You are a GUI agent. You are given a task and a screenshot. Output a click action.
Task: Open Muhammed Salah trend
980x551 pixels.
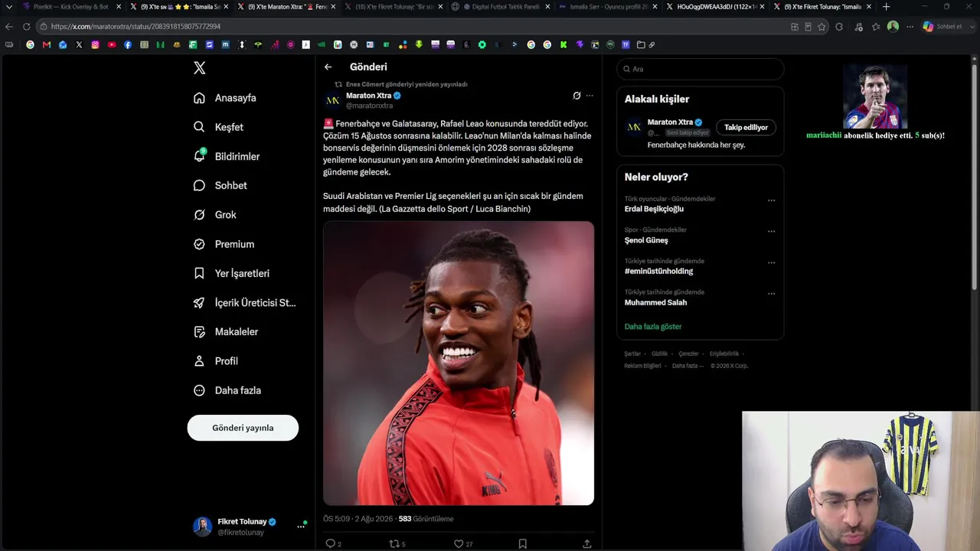[x=656, y=302]
